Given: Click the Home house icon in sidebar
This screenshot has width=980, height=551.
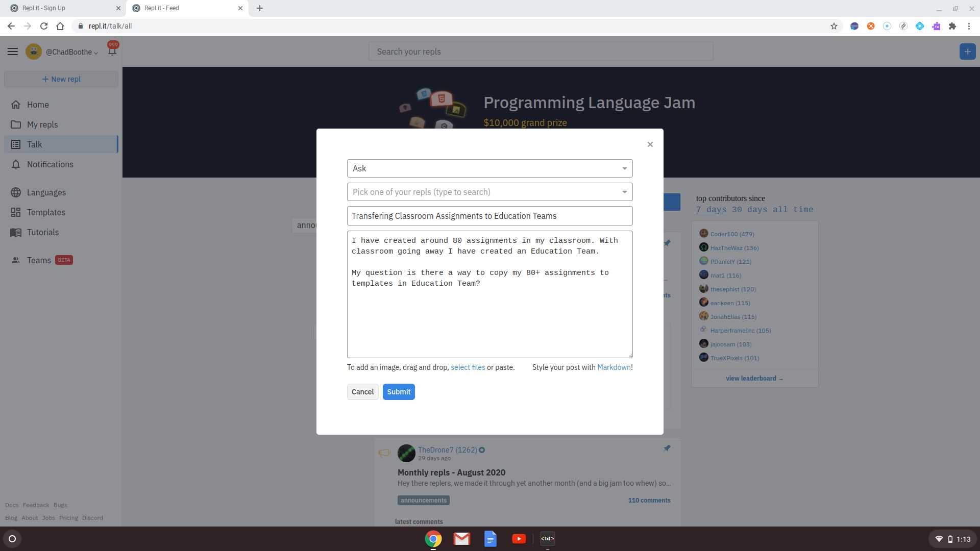Looking at the screenshot, I should tap(16, 105).
